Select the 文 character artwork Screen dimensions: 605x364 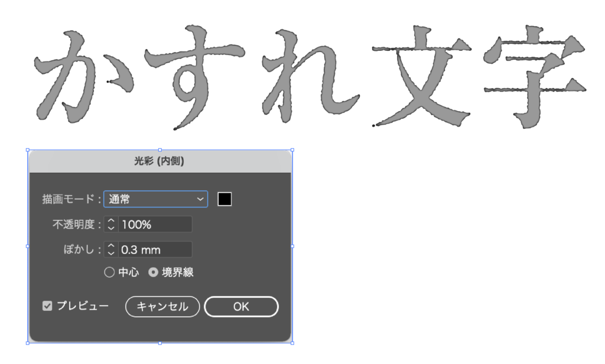click(x=421, y=76)
